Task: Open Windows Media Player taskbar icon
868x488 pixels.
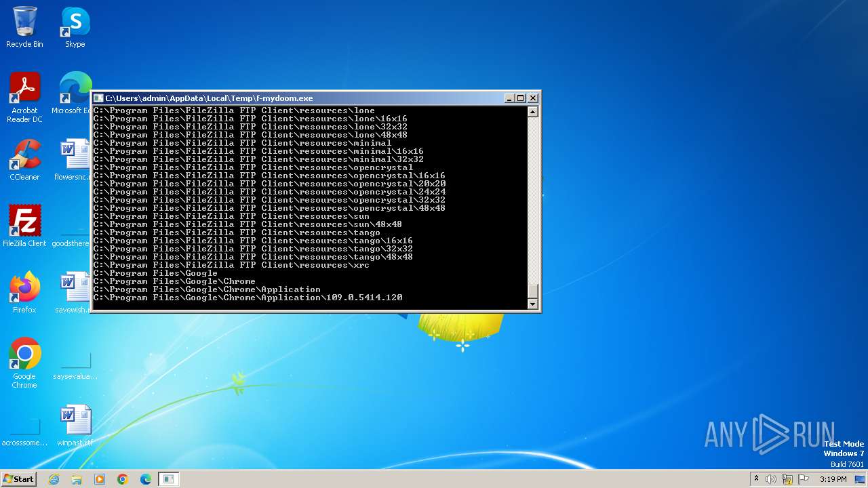Action: coord(100,479)
